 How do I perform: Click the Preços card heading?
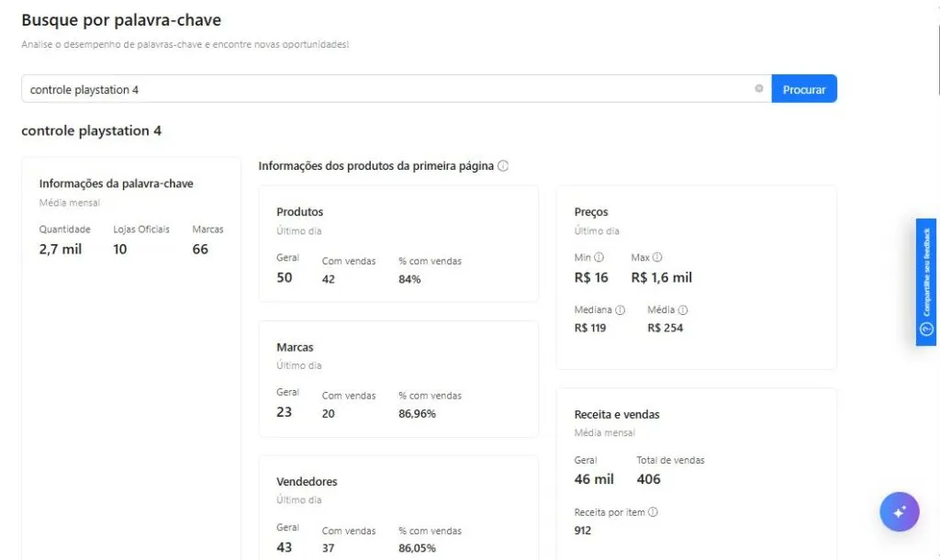(x=591, y=212)
